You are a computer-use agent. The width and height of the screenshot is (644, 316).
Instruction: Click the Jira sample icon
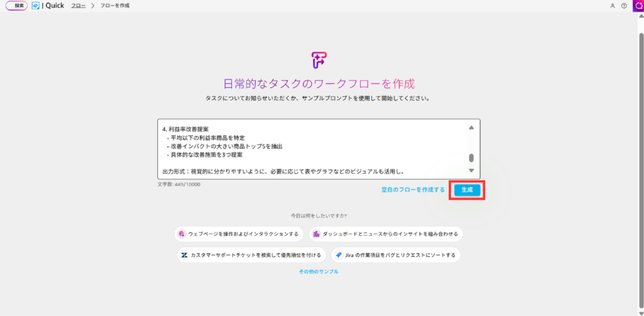[x=338, y=255]
